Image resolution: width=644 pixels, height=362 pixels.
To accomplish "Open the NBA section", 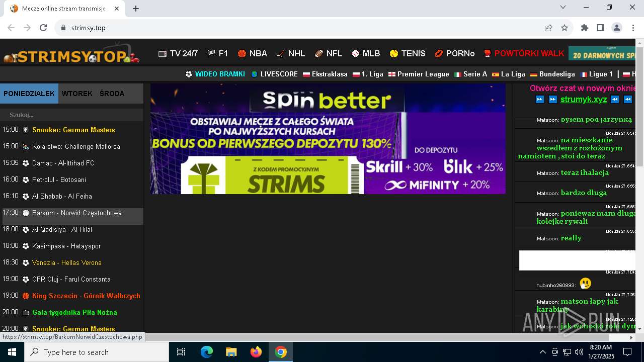I will tap(253, 53).
